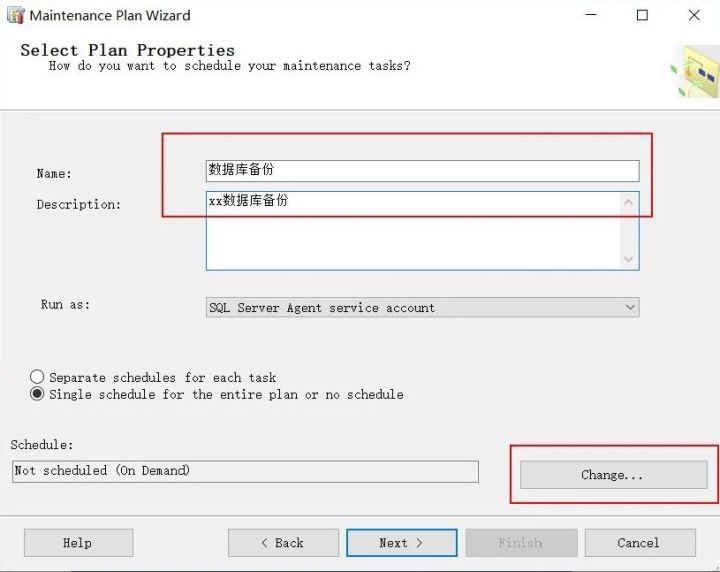
Task: Open the Run as account dropdown
Action: click(x=630, y=308)
